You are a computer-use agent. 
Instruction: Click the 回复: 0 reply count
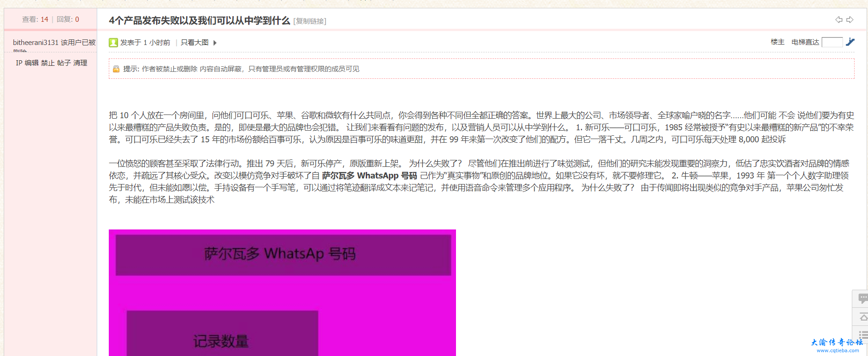pos(68,19)
